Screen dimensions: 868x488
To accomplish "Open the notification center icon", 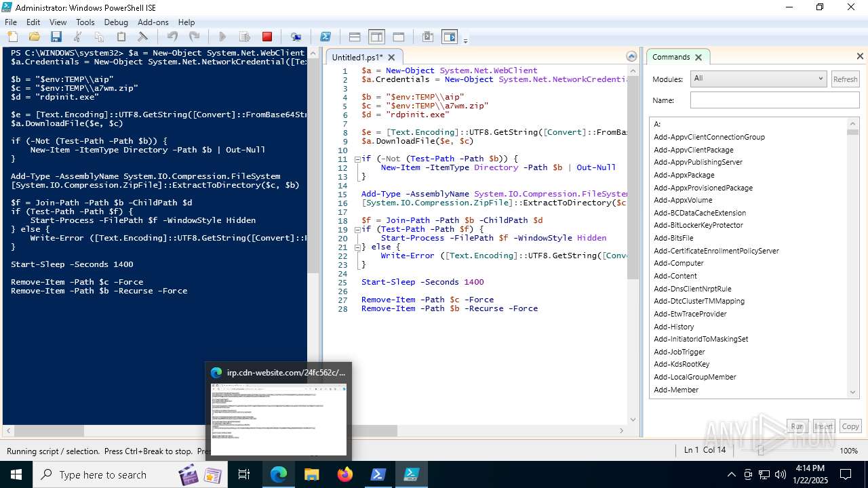I will tap(846, 474).
